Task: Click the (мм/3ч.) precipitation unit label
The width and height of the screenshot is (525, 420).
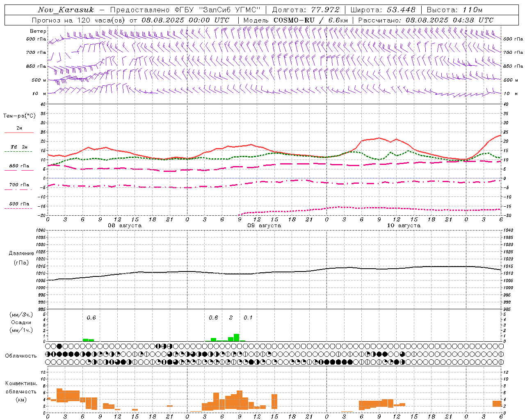Action: pos(21,315)
